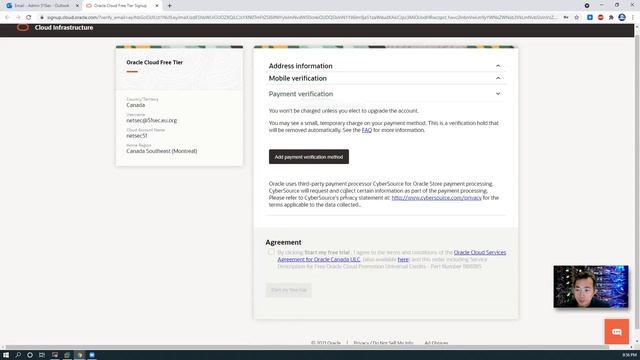This screenshot has height=360, width=640.
Task: Open a new browser tab
Action: coord(169,6)
